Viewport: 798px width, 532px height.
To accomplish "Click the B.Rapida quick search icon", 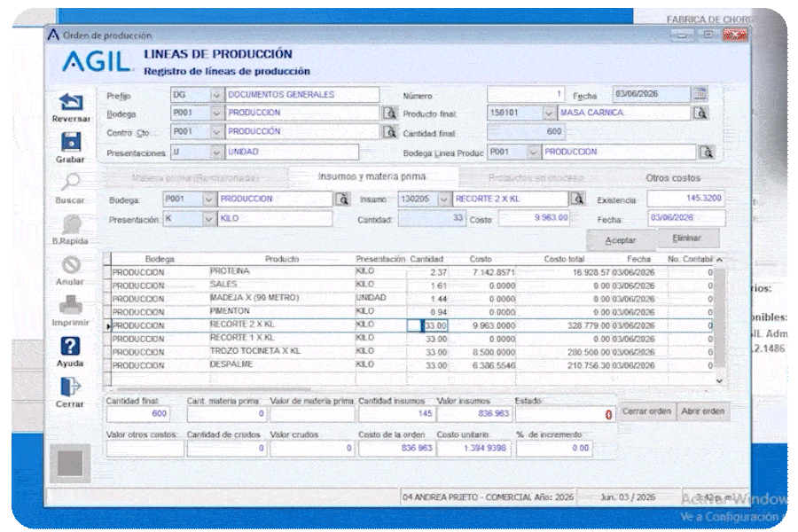I will click(x=71, y=224).
